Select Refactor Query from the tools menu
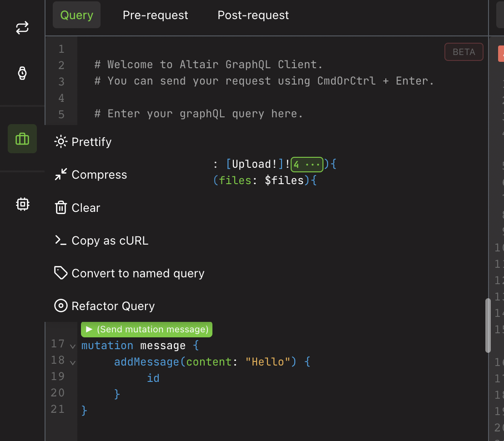Screen dimensions: 504x441 point(113,306)
